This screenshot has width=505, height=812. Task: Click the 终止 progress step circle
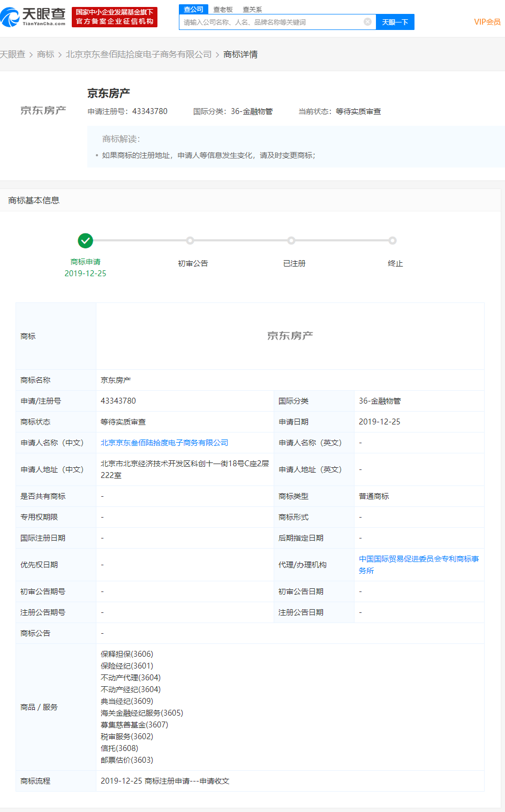pyautogui.click(x=393, y=241)
